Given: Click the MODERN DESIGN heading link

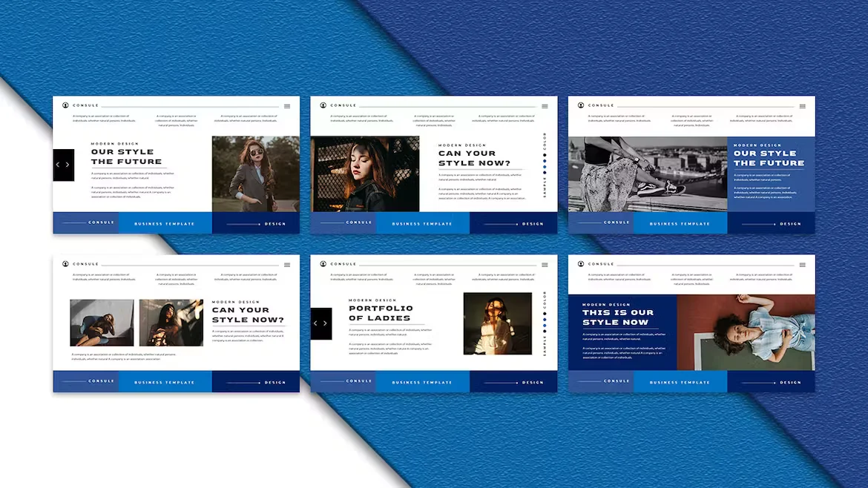Looking at the screenshot, I should tap(114, 143).
